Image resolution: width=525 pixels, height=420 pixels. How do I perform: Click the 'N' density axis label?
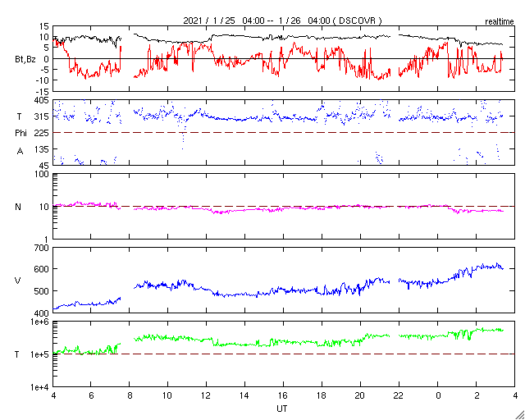[18, 207]
